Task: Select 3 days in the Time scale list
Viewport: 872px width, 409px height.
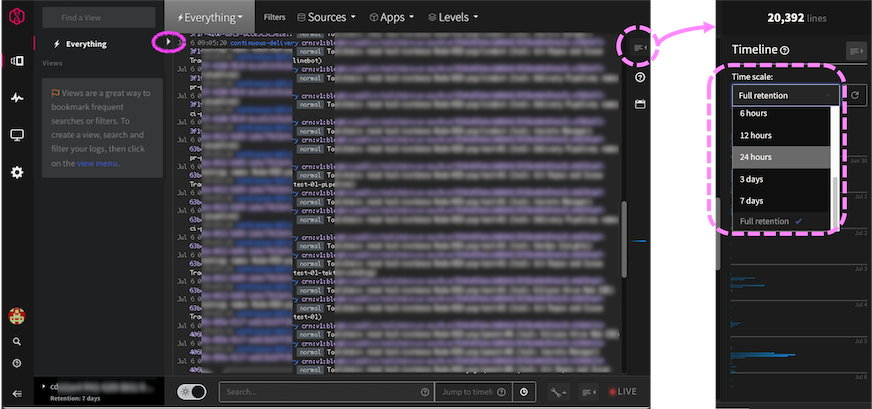Action: (x=781, y=179)
